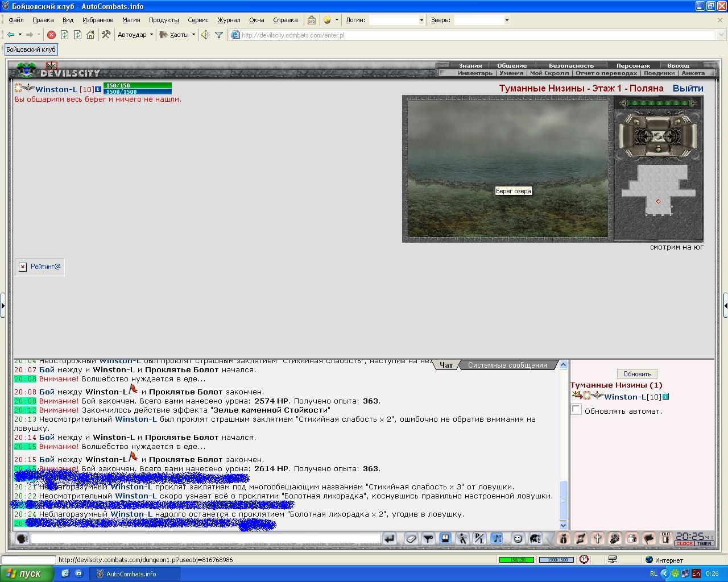The image size is (728, 582).
Task: Click the brown cross icon
Action: (598, 538)
